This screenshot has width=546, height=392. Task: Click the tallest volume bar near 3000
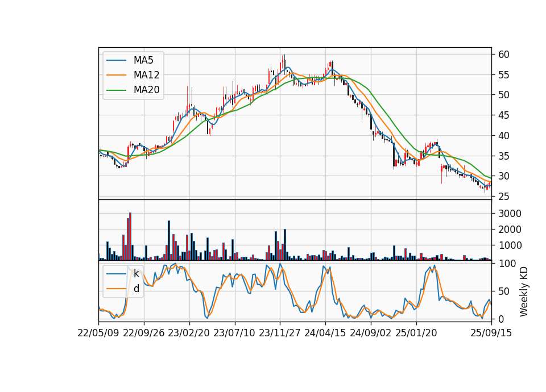click(130, 236)
